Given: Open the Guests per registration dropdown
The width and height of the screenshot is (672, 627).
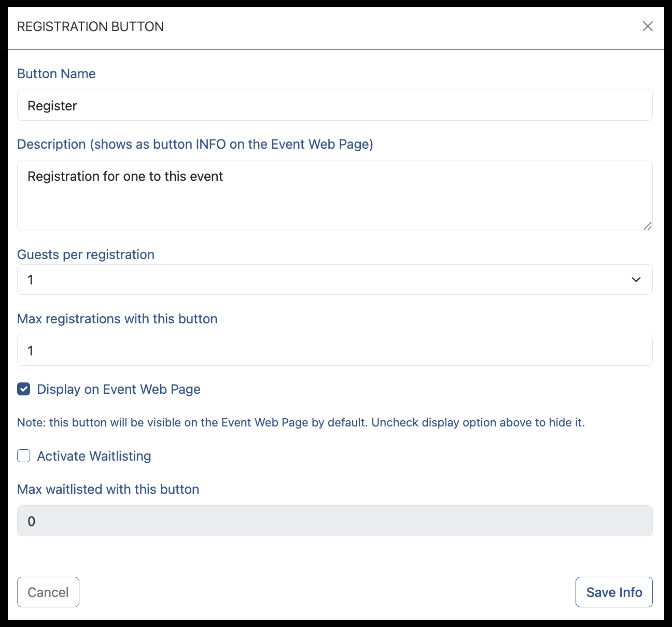Looking at the screenshot, I should point(335,280).
